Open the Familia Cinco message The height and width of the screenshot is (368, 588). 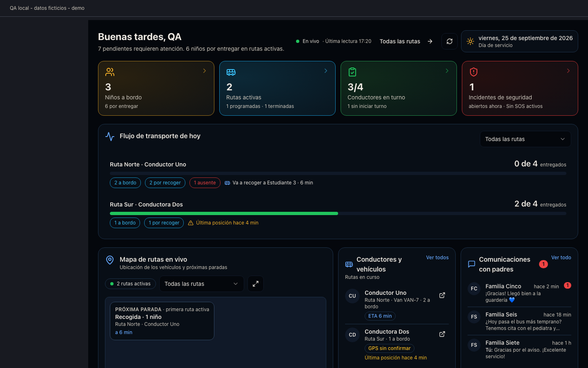519,293
